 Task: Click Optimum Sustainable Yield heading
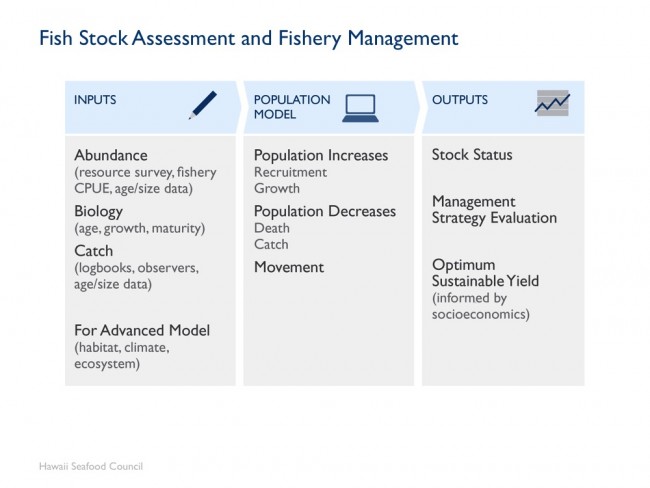pyautogui.click(x=485, y=273)
